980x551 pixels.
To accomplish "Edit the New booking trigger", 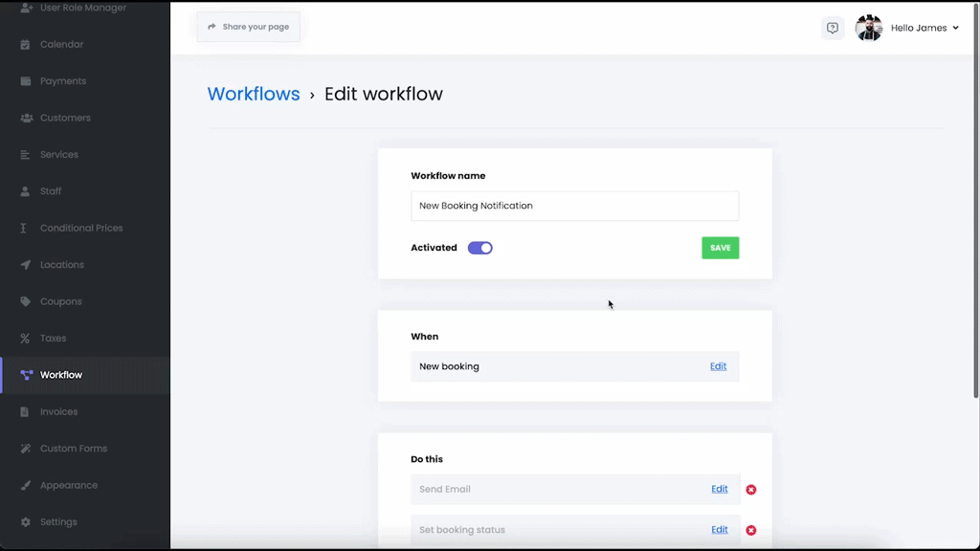I will pos(718,366).
